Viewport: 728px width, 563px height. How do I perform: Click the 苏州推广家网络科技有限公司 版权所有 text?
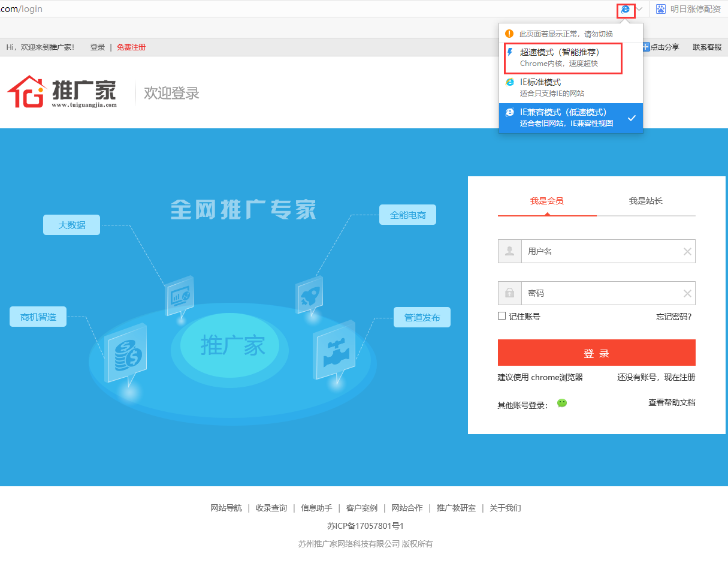pyautogui.click(x=365, y=544)
